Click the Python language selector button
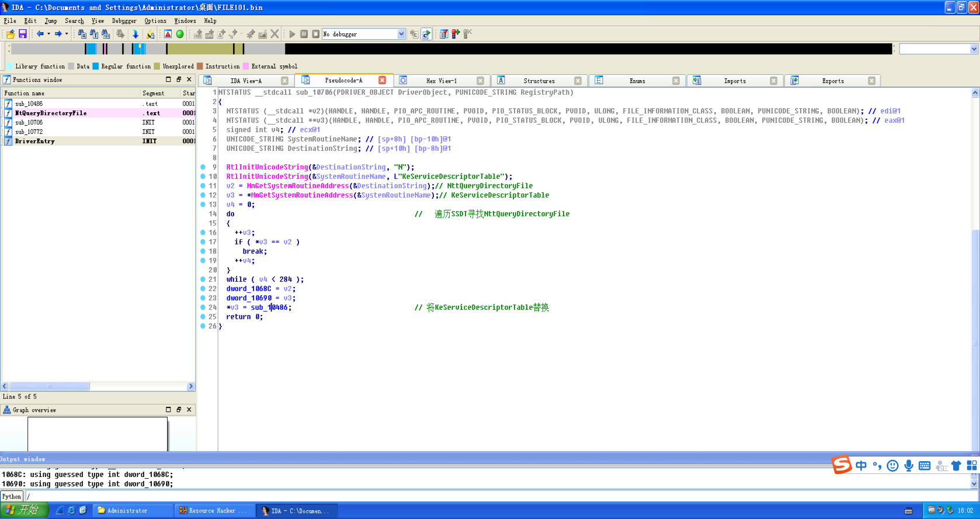The image size is (980, 519). [x=12, y=496]
